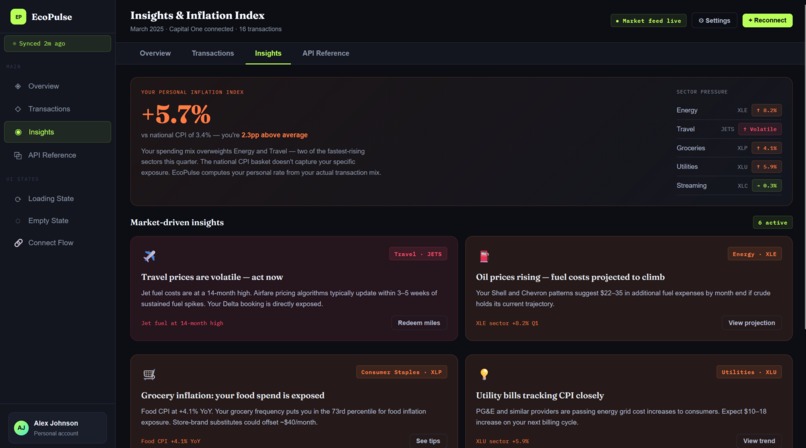Click the Overview sidebar icon

coord(18,86)
